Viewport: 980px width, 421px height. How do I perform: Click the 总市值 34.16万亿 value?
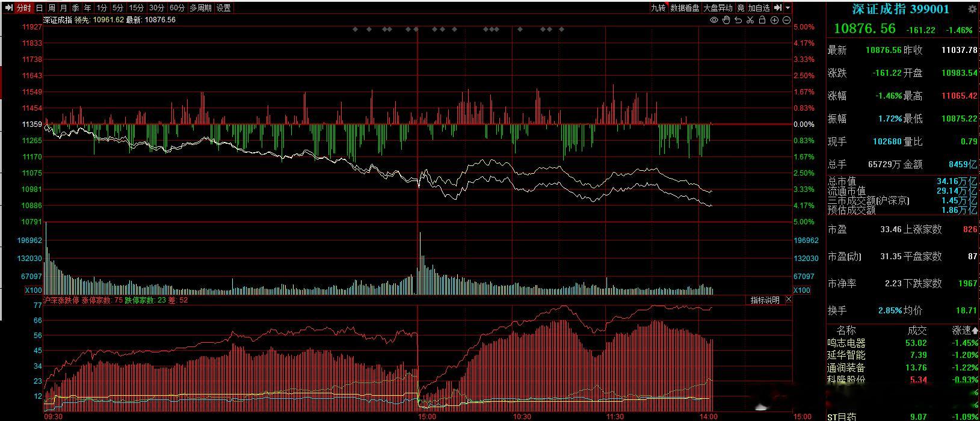[x=957, y=181]
